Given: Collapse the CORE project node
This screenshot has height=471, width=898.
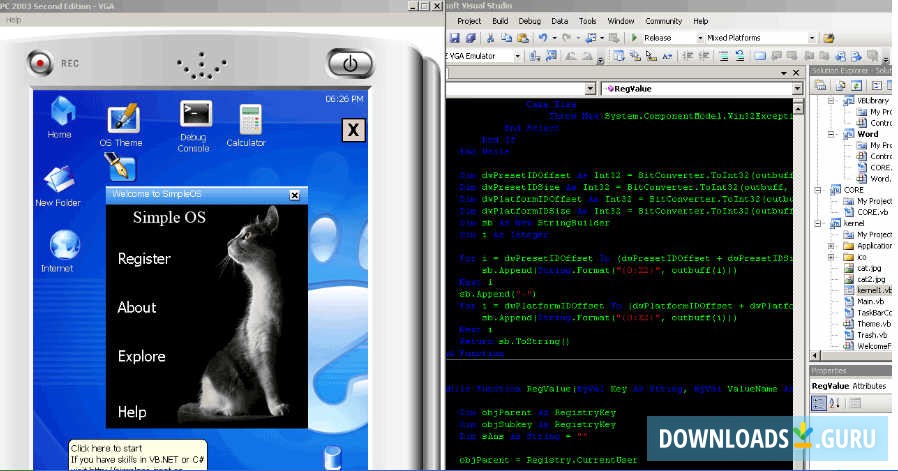Looking at the screenshot, I should coord(819,190).
